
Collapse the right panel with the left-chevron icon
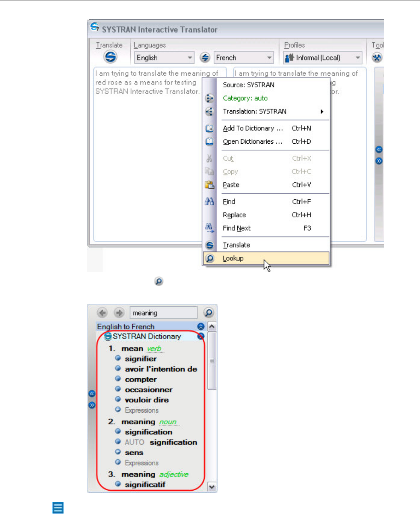click(379, 149)
